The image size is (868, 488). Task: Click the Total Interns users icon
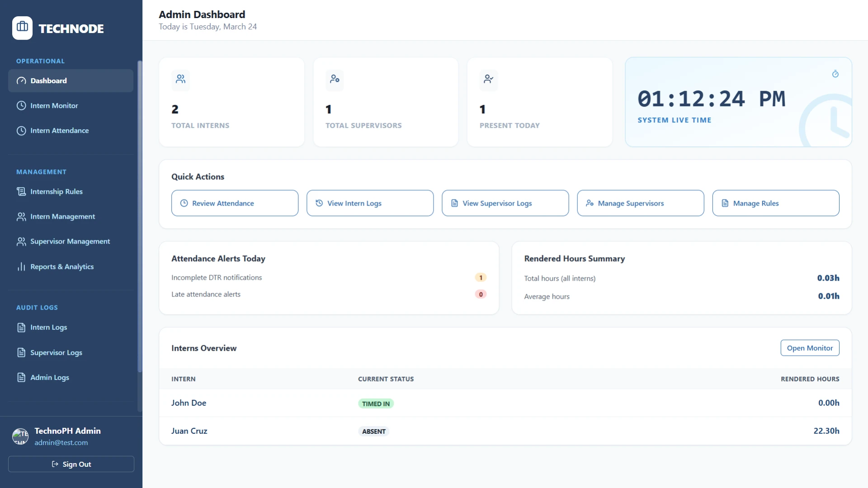coord(180,79)
